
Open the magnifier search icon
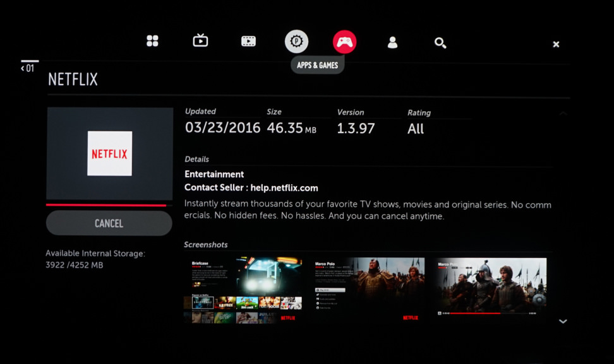(x=440, y=43)
